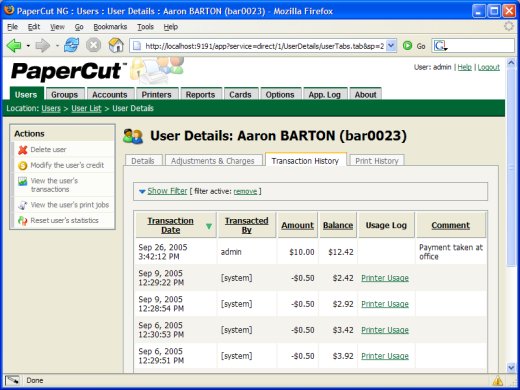Screen dimensions: 520x390
Task: Sort by the Balance column header
Action: [x=338, y=225]
